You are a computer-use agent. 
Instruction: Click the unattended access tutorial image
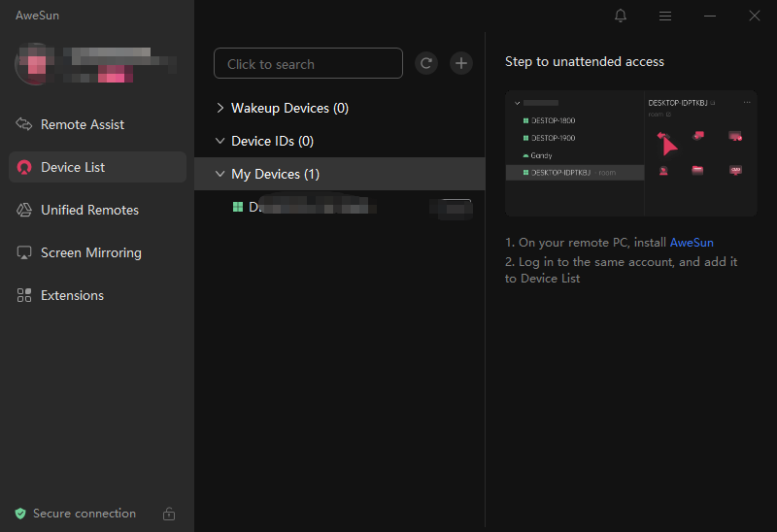point(630,153)
